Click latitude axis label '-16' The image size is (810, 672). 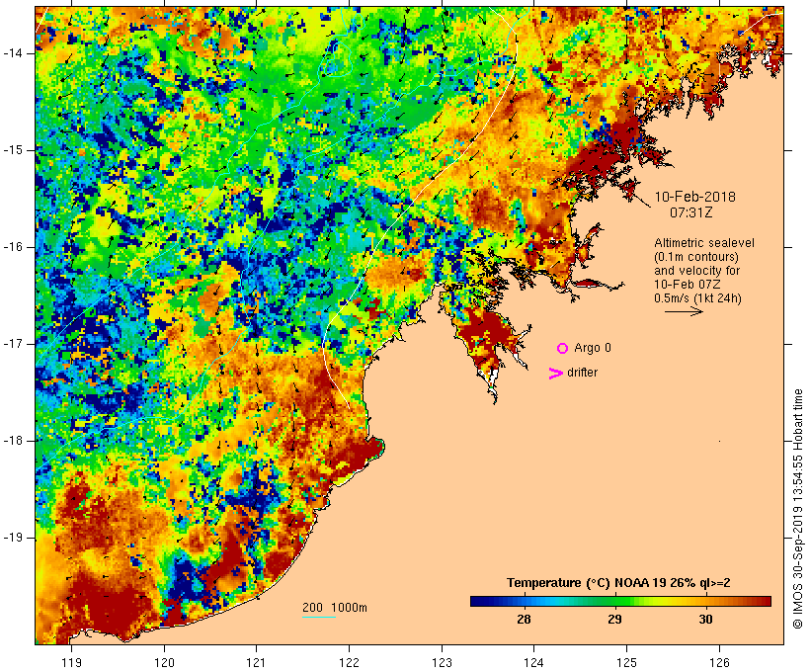13,247
